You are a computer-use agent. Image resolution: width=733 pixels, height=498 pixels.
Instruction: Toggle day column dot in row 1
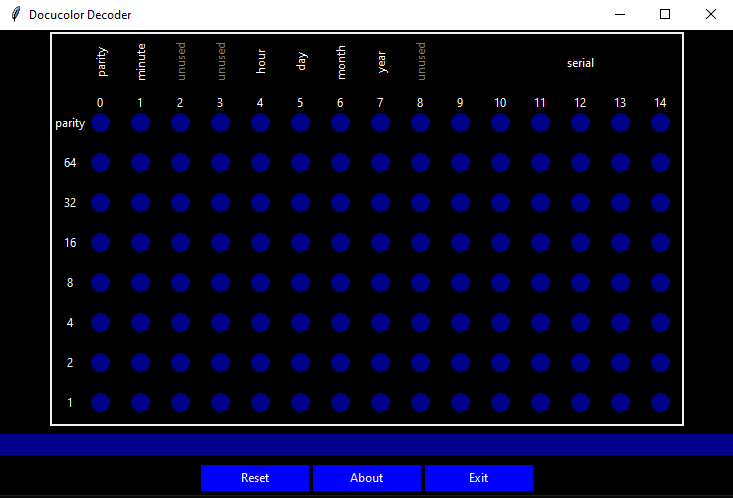(300, 403)
